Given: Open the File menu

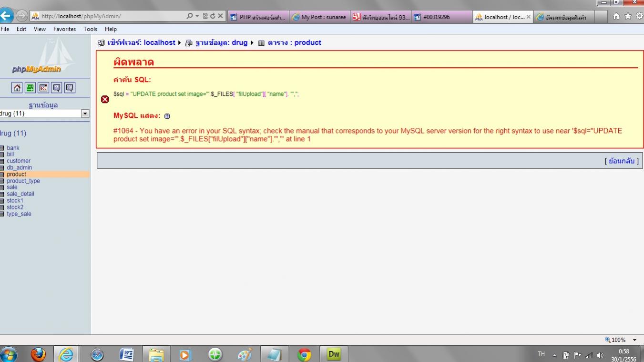Looking at the screenshot, I should click(x=5, y=29).
